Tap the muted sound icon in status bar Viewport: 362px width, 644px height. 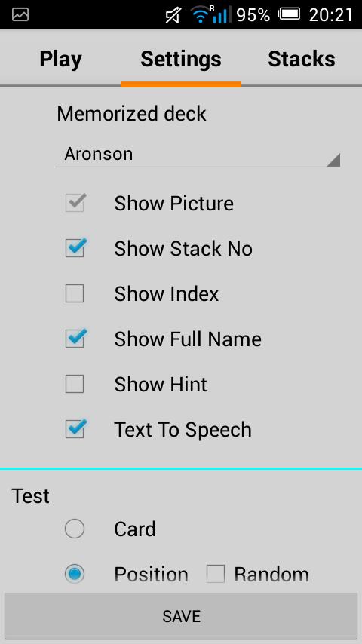click(173, 16)
